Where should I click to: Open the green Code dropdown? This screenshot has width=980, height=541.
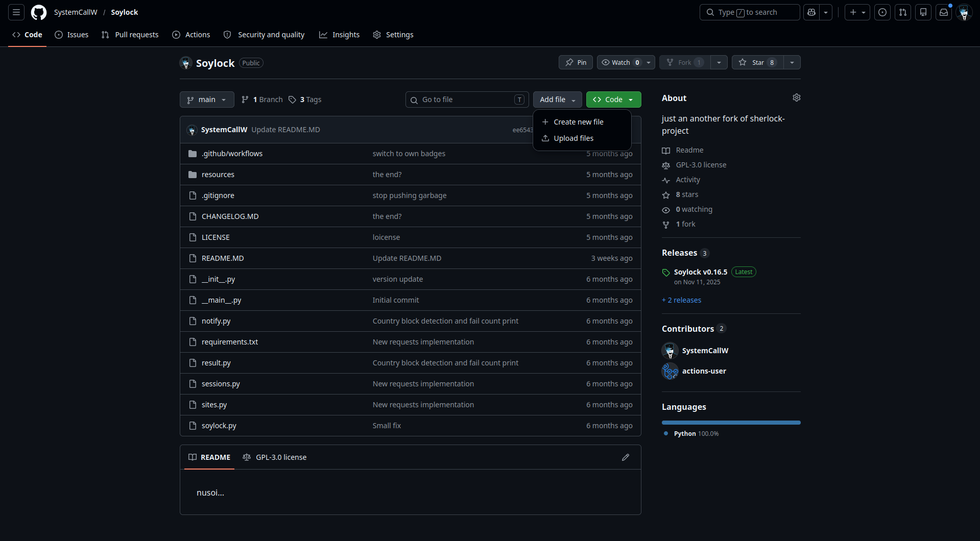(x=613, y=100)
